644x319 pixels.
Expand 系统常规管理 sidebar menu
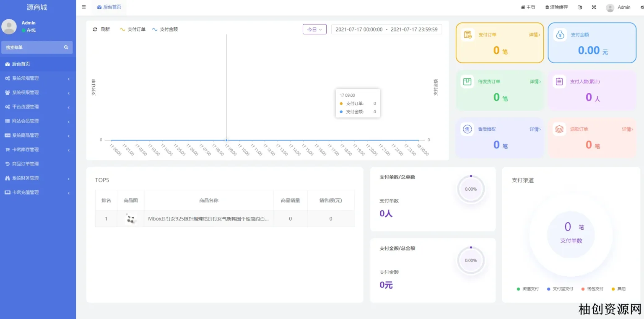(38, 78)
